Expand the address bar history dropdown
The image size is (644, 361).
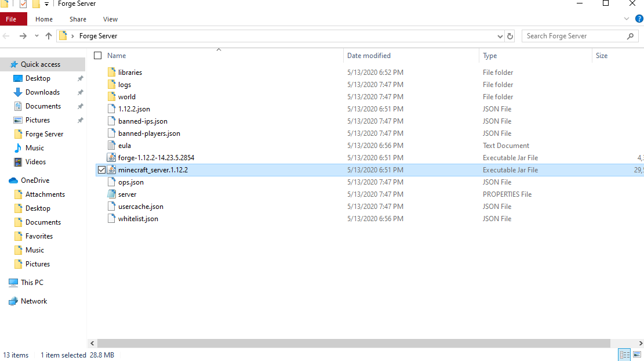(500, 36)
